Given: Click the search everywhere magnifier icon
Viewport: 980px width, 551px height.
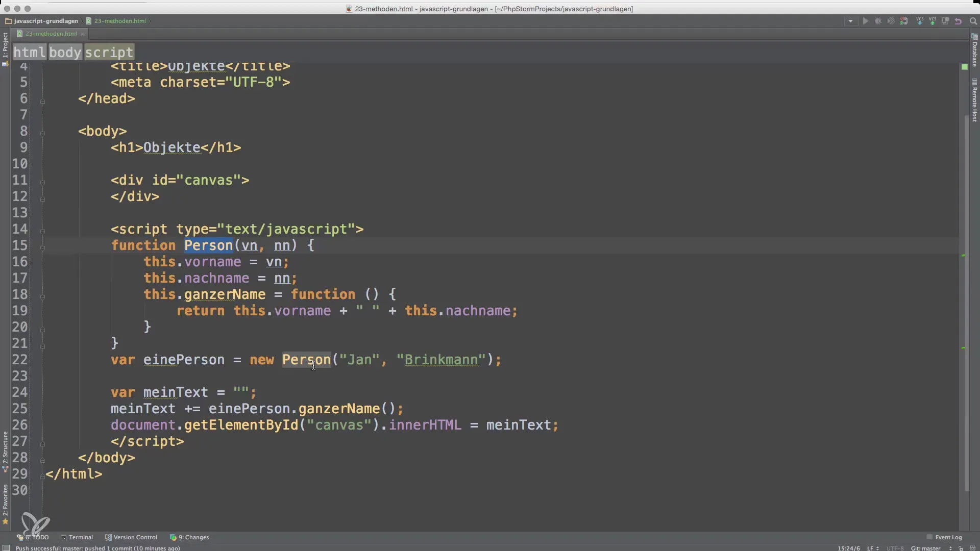Looking at the screenshot, I should pos(973,21).
